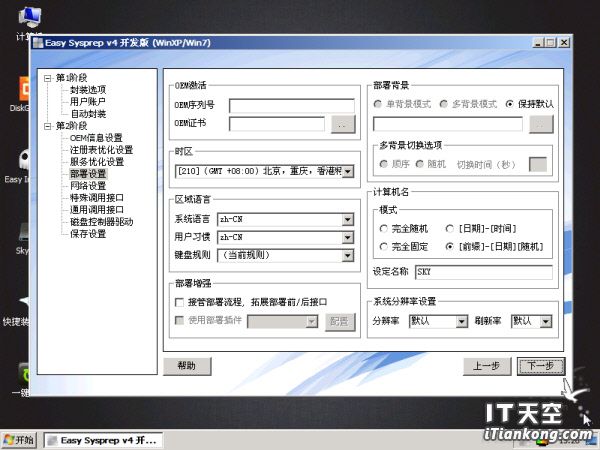
Task: Open 注册表优化设置 in the tree
Action: pos(101,150)
